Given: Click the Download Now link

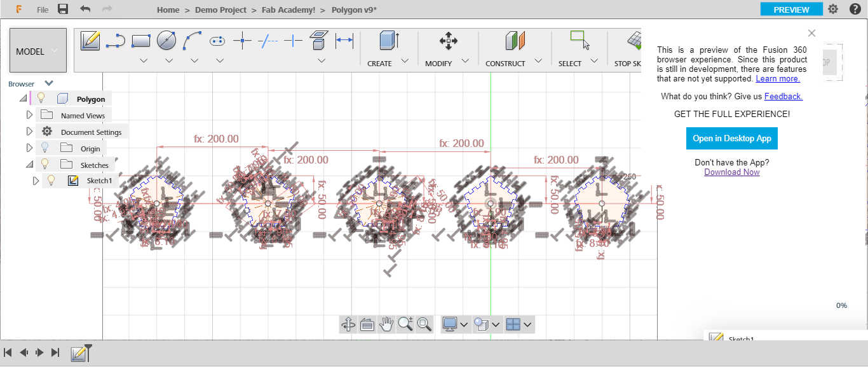Looking at the screenshot, I should (732, 172).
